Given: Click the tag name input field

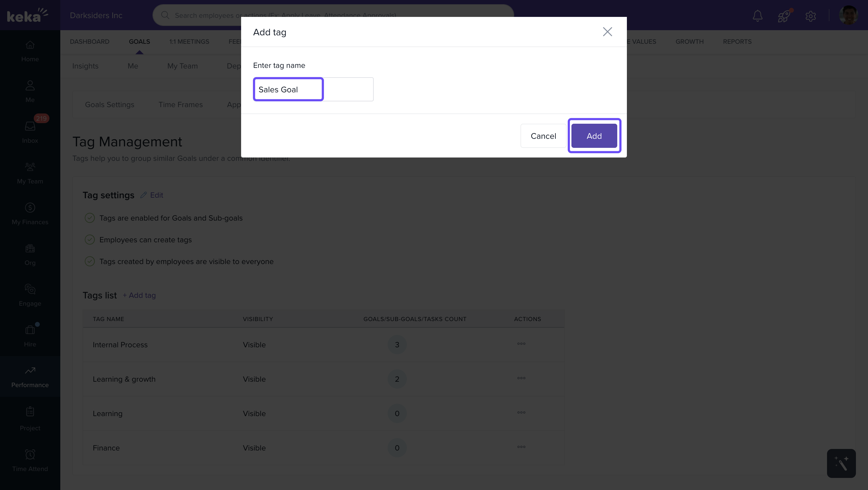Looking at the screenshot, I should [313, 89].
